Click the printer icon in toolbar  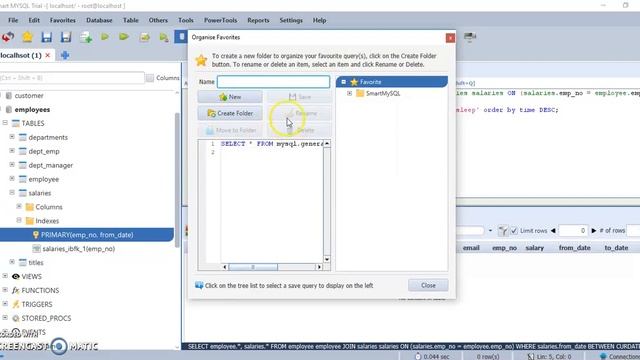point(470,37)
